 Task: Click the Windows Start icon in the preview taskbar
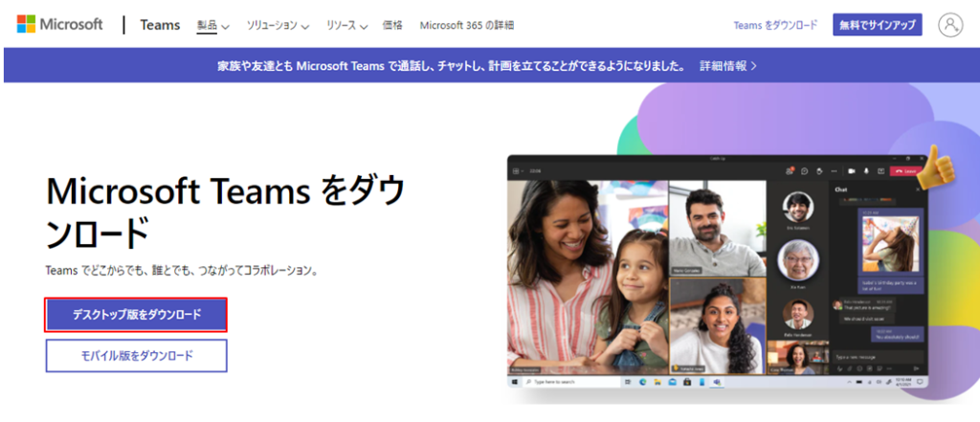[x=514, y=382]
